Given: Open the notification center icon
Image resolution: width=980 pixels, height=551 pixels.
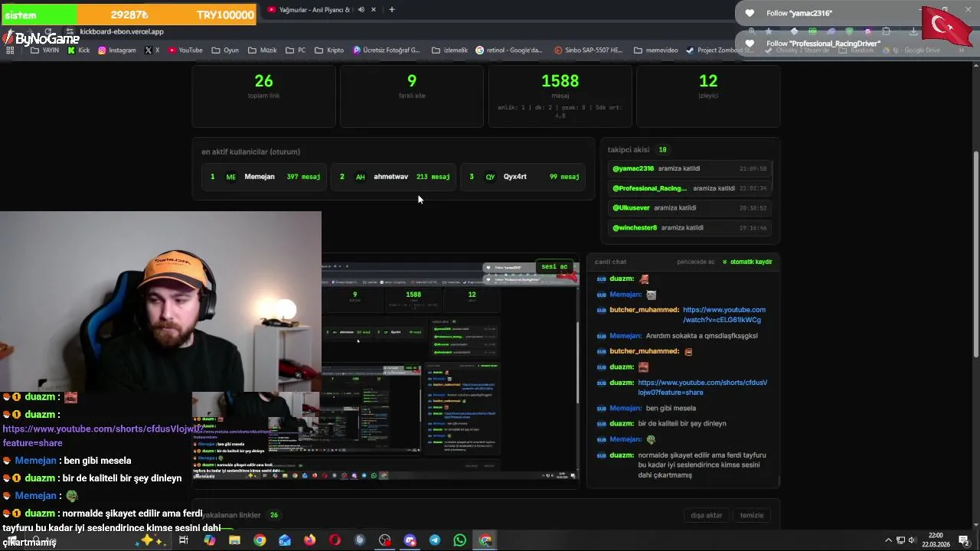Looking at the screenshot, I should coord(964,540).
